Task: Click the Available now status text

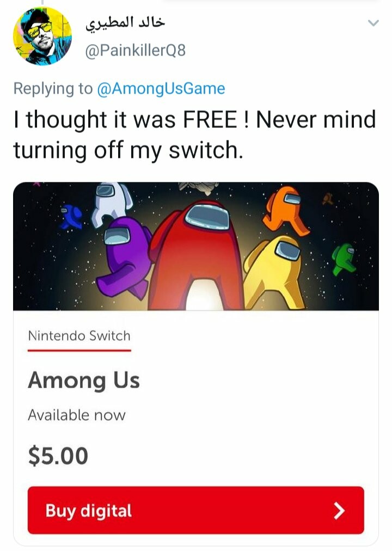Action: click(77, 415)
